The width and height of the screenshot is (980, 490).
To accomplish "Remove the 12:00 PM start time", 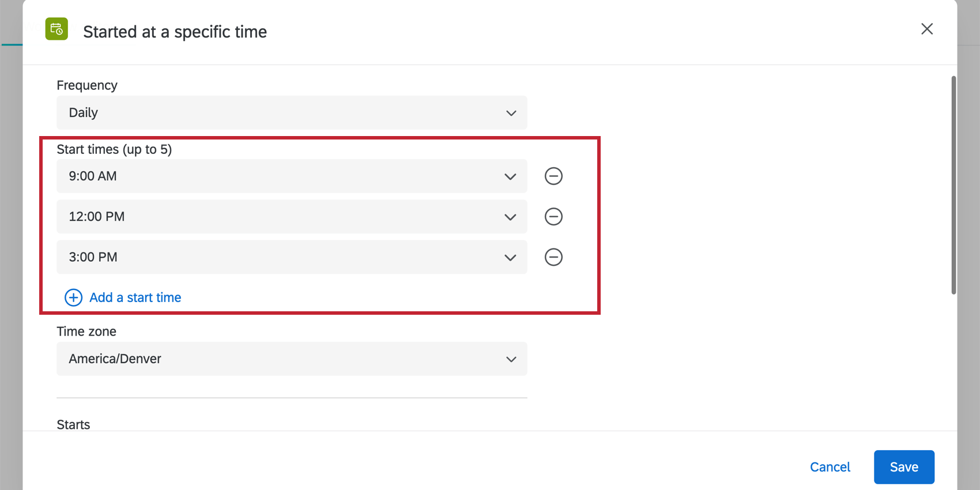I will coord(553,216).
